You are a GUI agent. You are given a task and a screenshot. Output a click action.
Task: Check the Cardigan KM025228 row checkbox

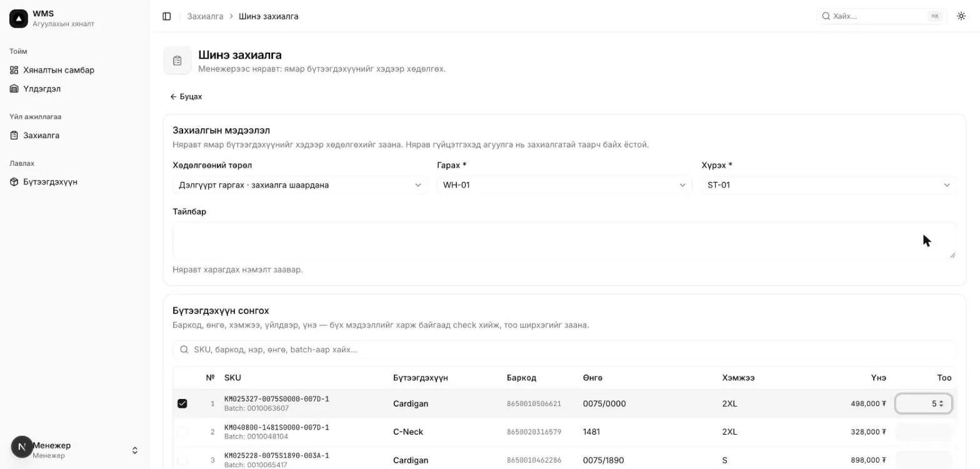pos(182,460)
